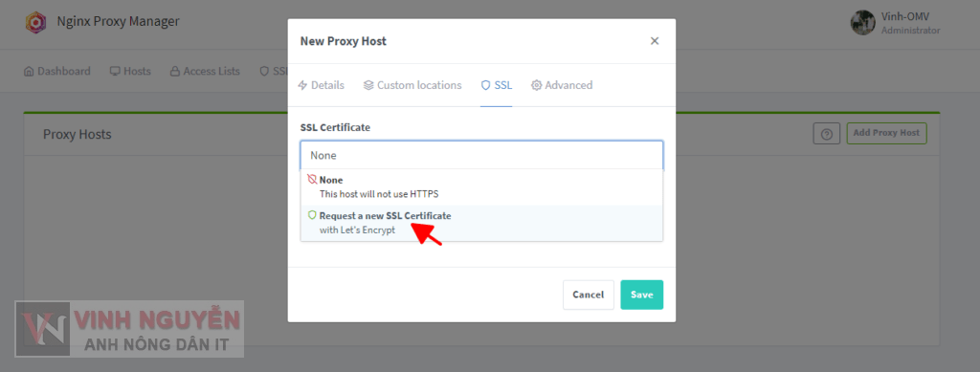This screenshot has width=980, height=372.
Task: Click the Proxy Hosts heading
Action: pos(77,134)
